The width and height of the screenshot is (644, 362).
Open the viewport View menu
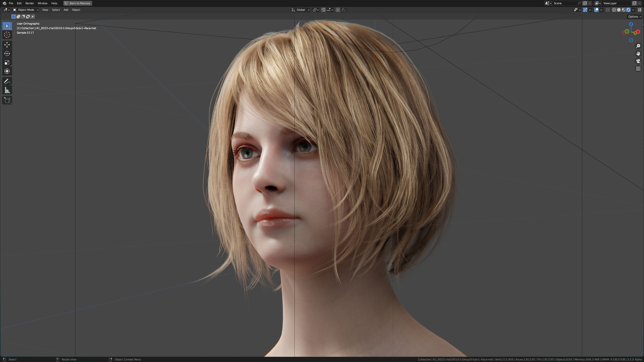click(x=45, y=10)
